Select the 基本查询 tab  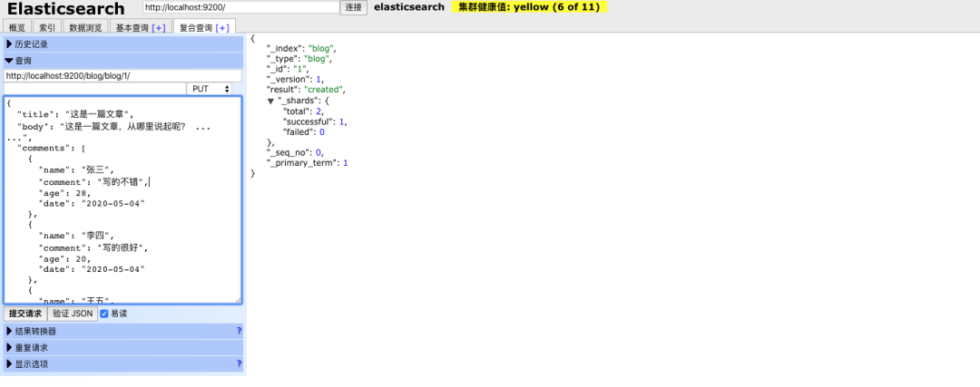pos(132,27)
